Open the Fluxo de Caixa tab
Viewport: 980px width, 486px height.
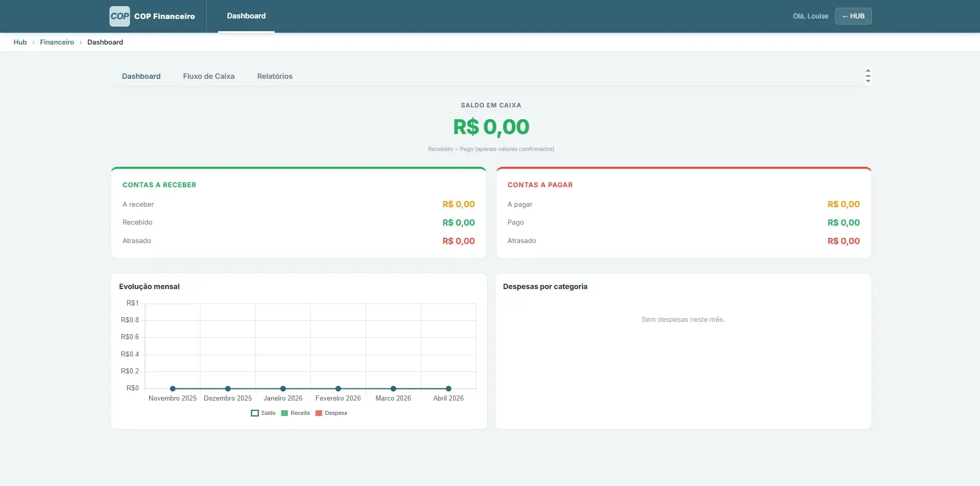point(209,76)
